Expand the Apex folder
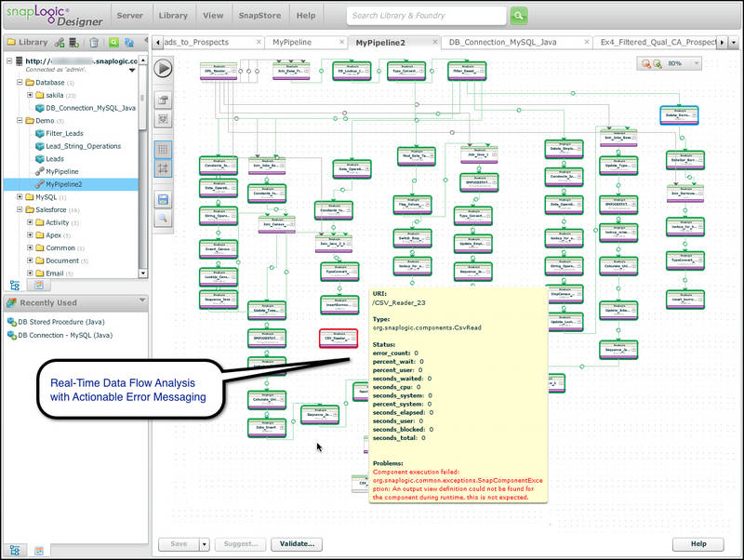 (x=30, y=235)
